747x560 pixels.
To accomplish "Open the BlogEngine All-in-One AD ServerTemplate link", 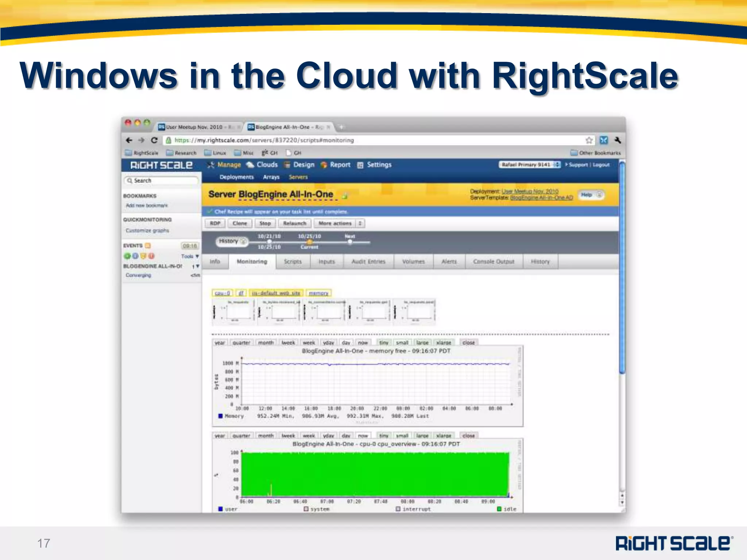I will 541,198.
